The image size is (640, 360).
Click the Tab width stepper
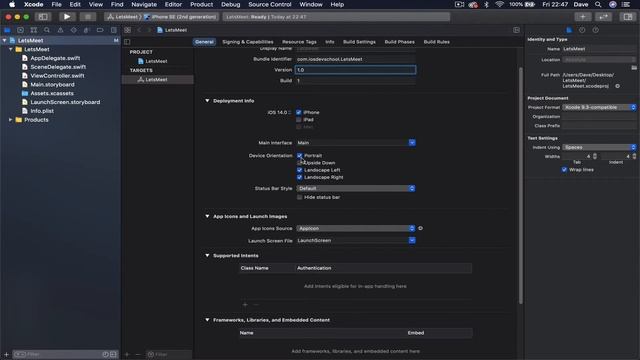click(595, 156)
